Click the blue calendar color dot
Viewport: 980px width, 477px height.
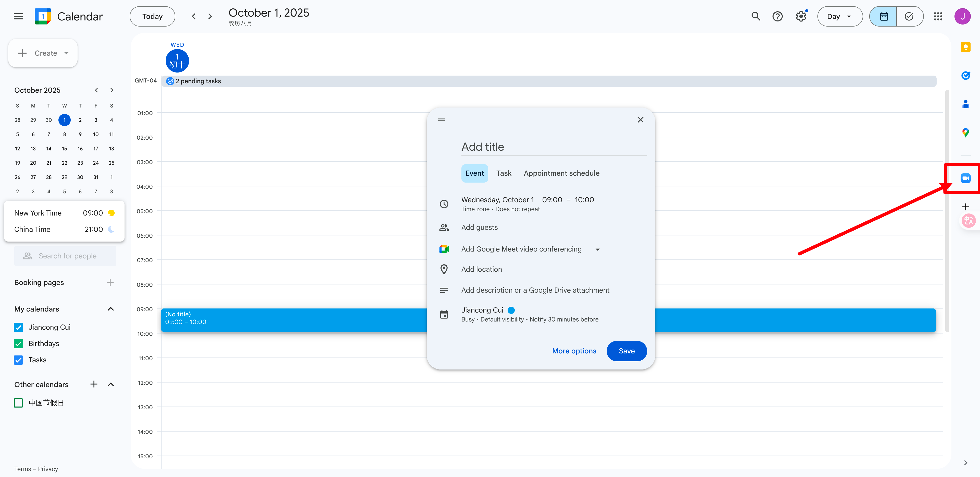click(511, 310)
